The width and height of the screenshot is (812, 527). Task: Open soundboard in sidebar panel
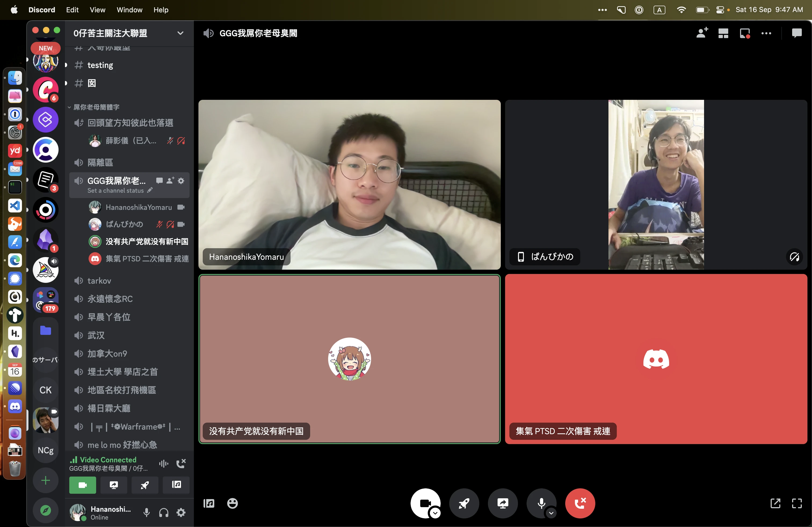coord(176,485)
